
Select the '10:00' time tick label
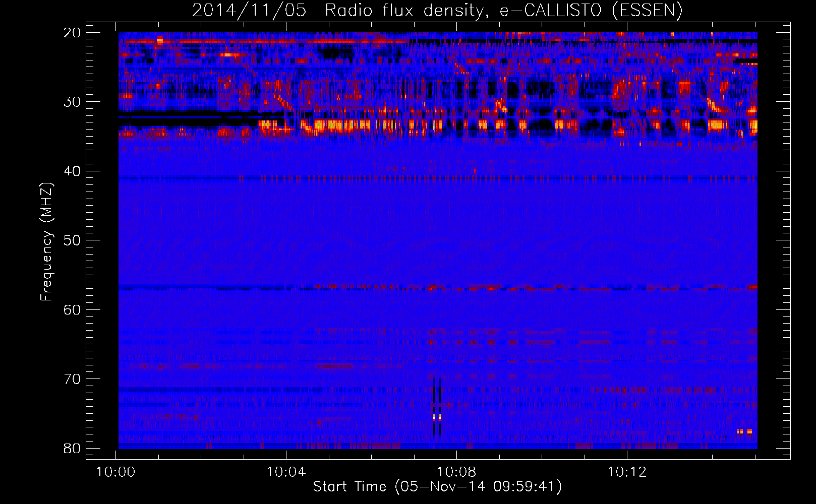116,472
